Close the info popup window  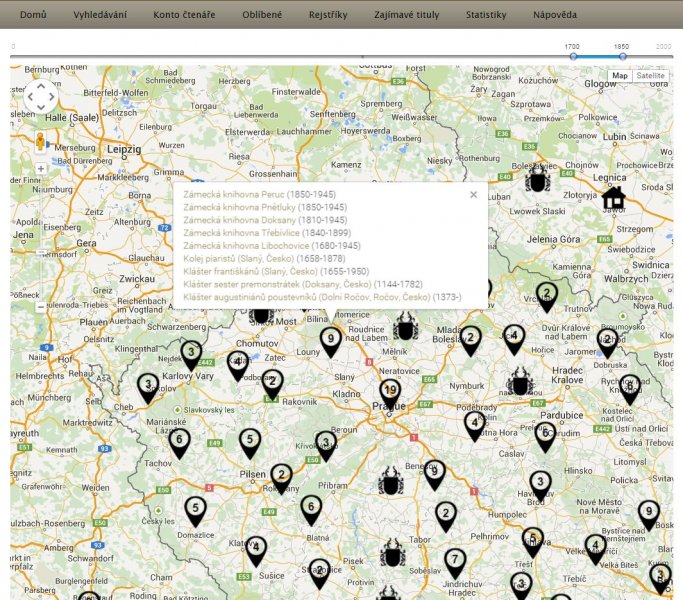point(473,195)
